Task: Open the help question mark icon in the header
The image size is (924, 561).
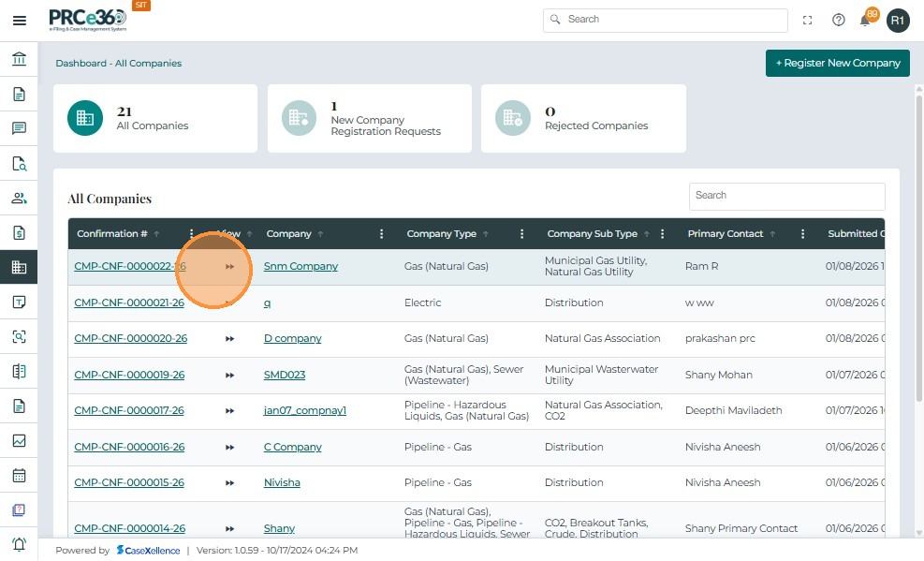Action: click(838, 20)
